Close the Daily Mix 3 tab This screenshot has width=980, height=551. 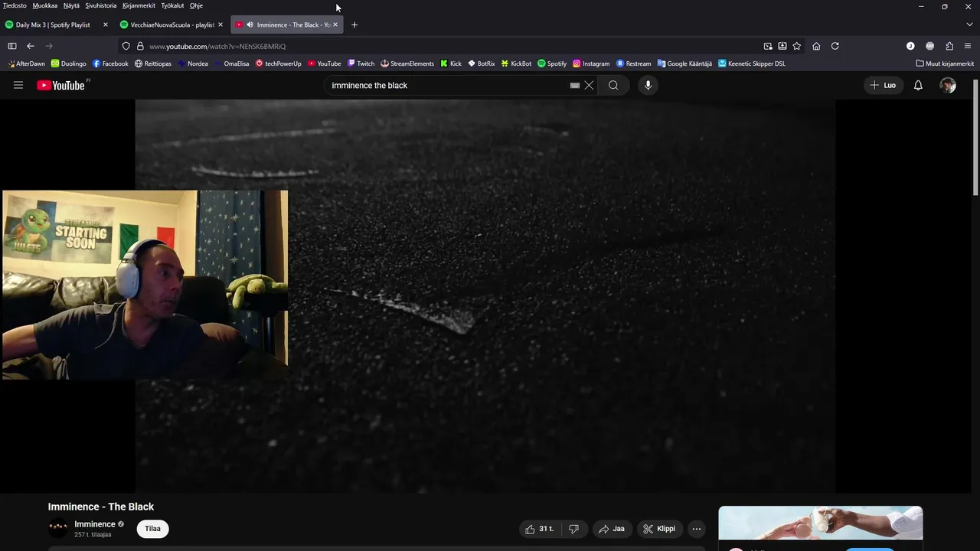pyautogui.click(x=106, y=24)
